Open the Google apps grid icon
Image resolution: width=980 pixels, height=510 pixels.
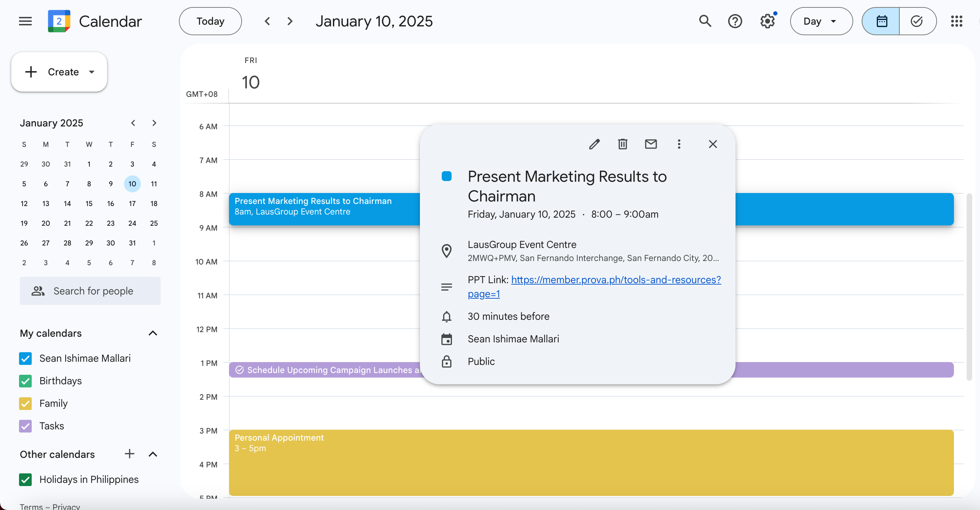(956, 21)
